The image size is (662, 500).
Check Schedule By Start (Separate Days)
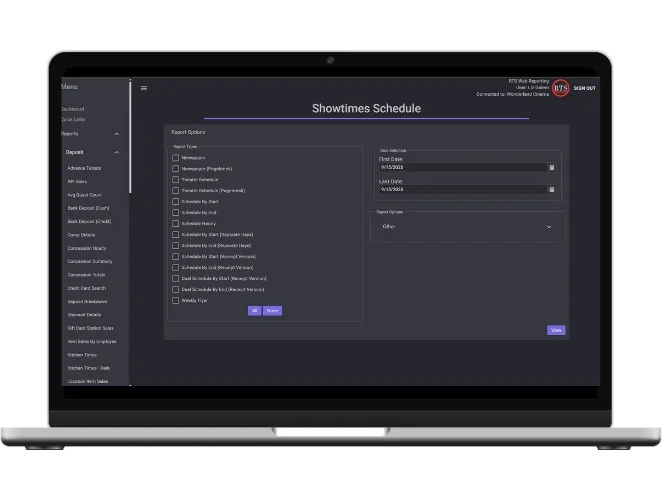coord(176,234)
